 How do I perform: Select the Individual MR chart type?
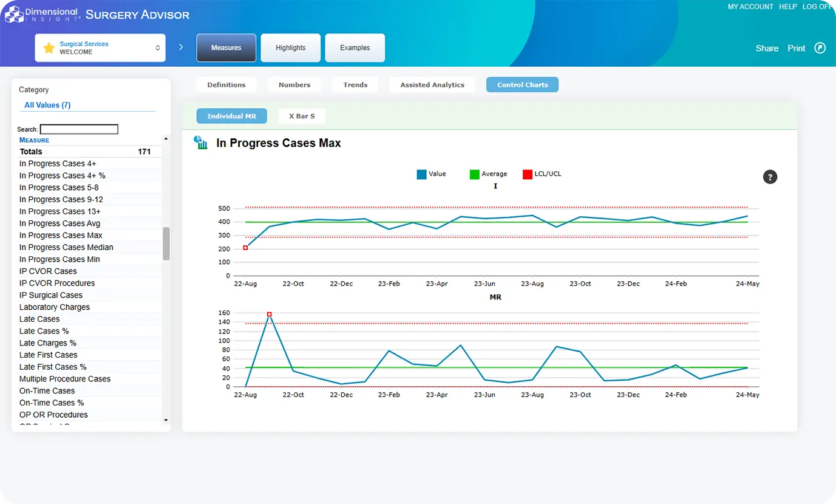click(x=231, y=116)
